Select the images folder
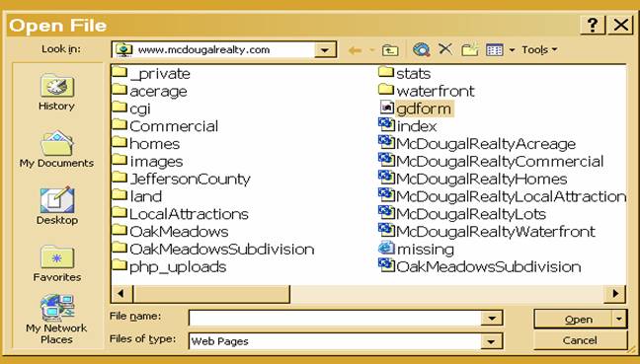 pos(148,162)
